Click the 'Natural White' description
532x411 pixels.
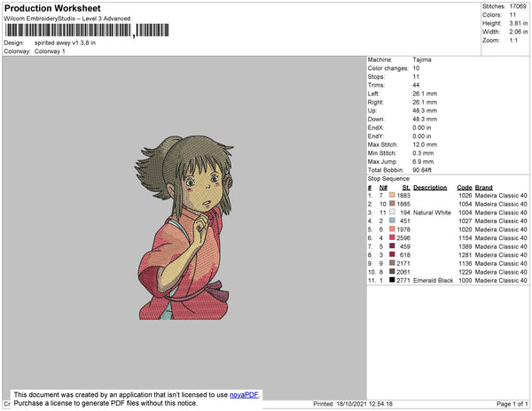pyautogui.click(x=432, y=213)
